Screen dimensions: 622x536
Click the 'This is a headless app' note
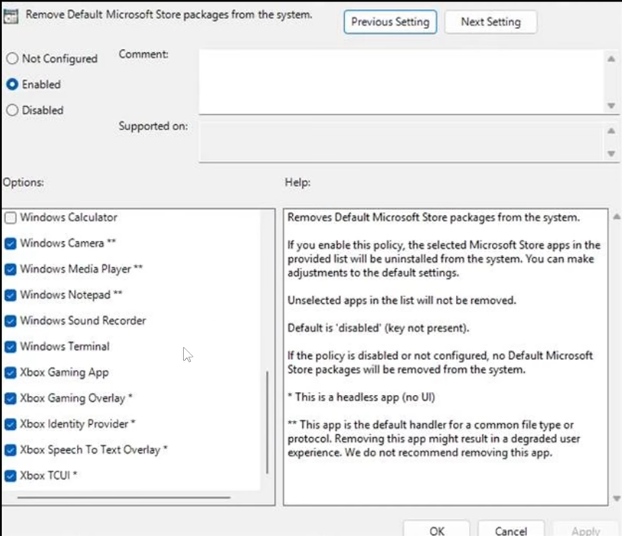(361, 397)
